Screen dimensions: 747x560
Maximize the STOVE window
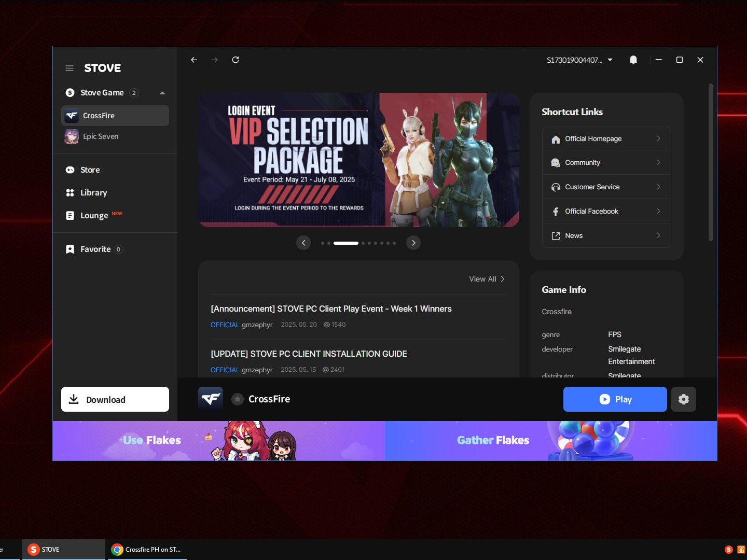pyautogui.click(x=680, y=60)
